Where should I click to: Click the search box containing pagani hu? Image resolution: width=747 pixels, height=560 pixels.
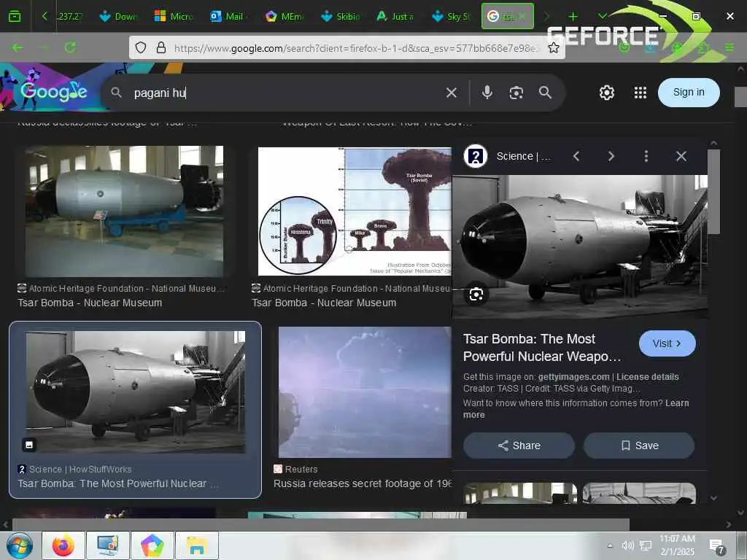coord(286,93)
